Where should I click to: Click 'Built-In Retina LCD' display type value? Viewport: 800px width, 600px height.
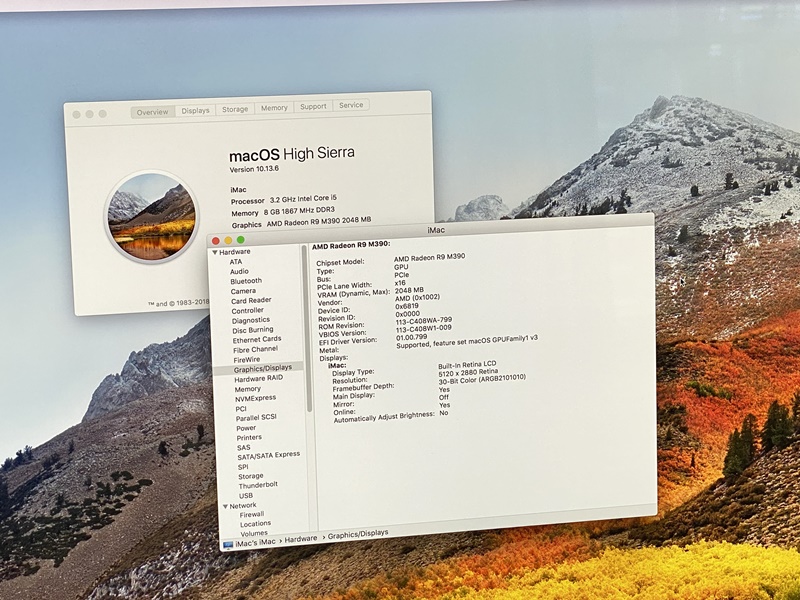coord(467,365)
